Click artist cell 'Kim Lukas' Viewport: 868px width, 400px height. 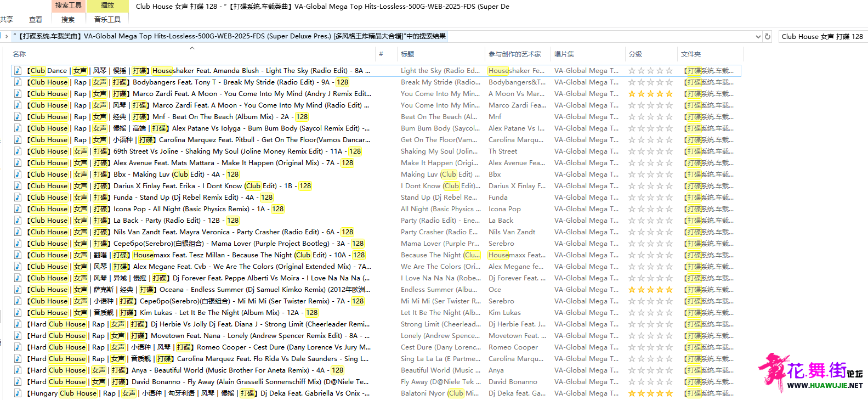coord(504,313)
